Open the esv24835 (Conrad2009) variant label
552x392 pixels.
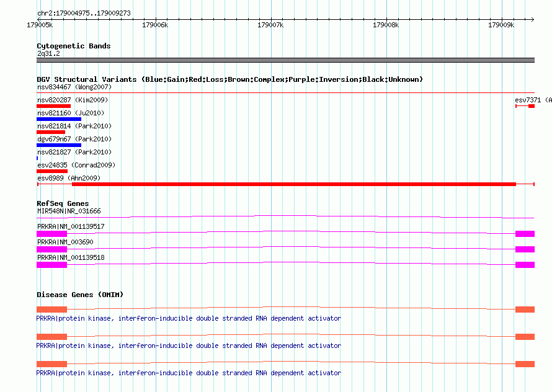(x=76, y=165)
